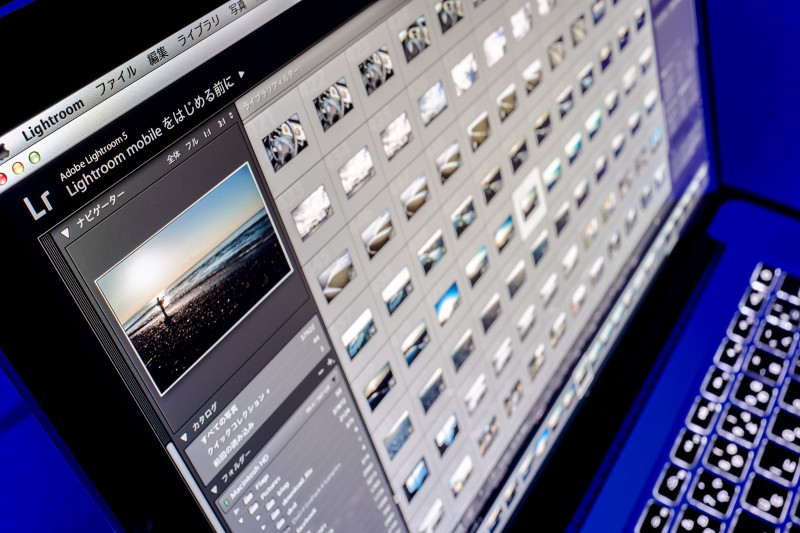Screen dimensions: 800x533
Task: Open the ファイル menu
Action: [116, 80]
